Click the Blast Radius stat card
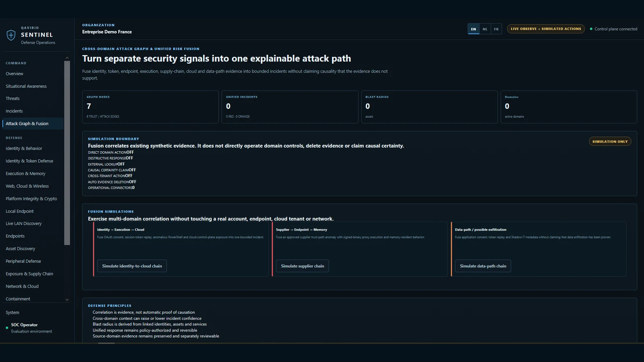 click(429, 107)
